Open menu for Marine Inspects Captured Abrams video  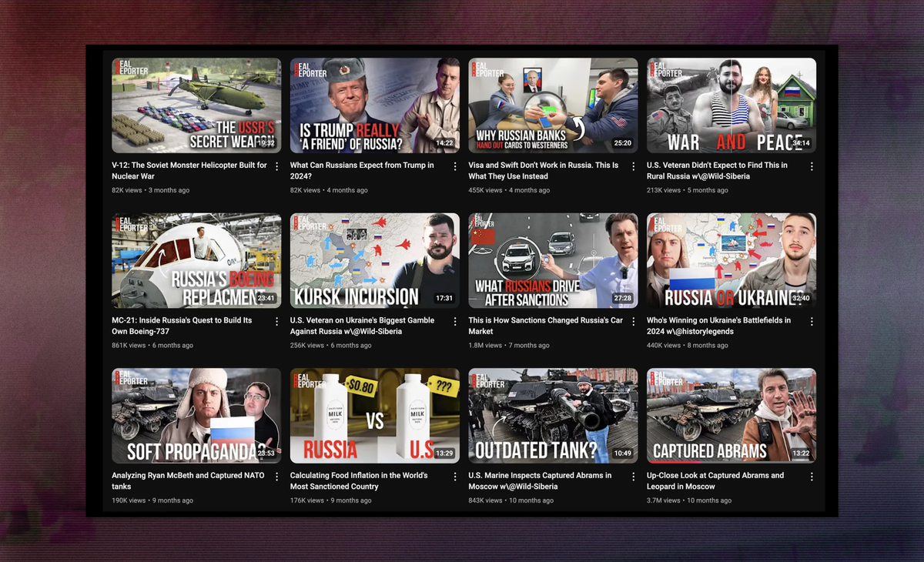click(x=634, y=477)
